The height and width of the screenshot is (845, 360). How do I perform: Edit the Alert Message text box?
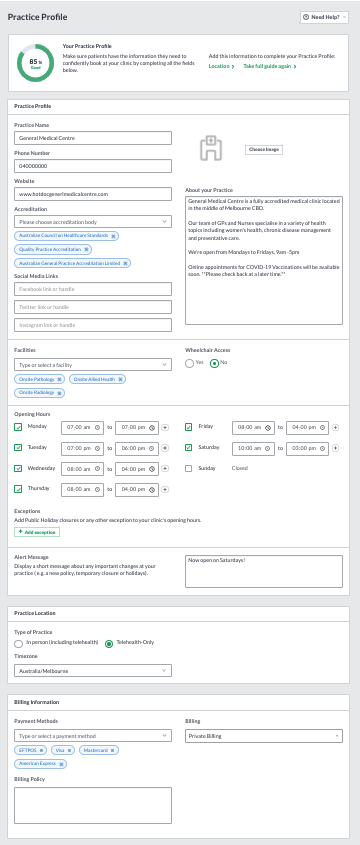[264, 571]
